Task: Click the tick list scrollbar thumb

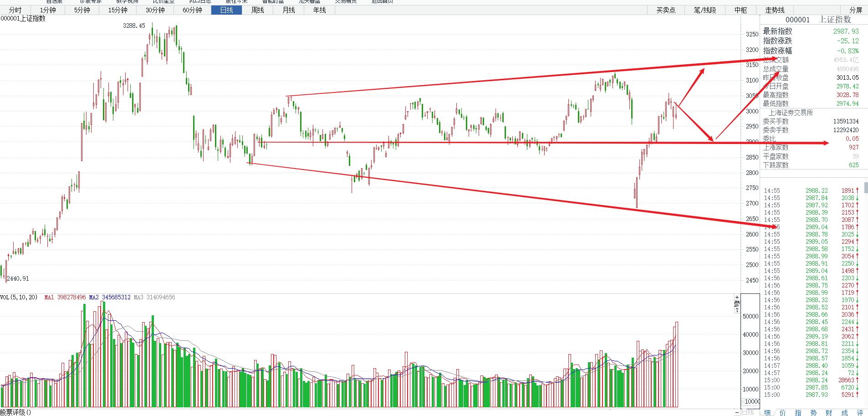Action: tap(866, 188)
